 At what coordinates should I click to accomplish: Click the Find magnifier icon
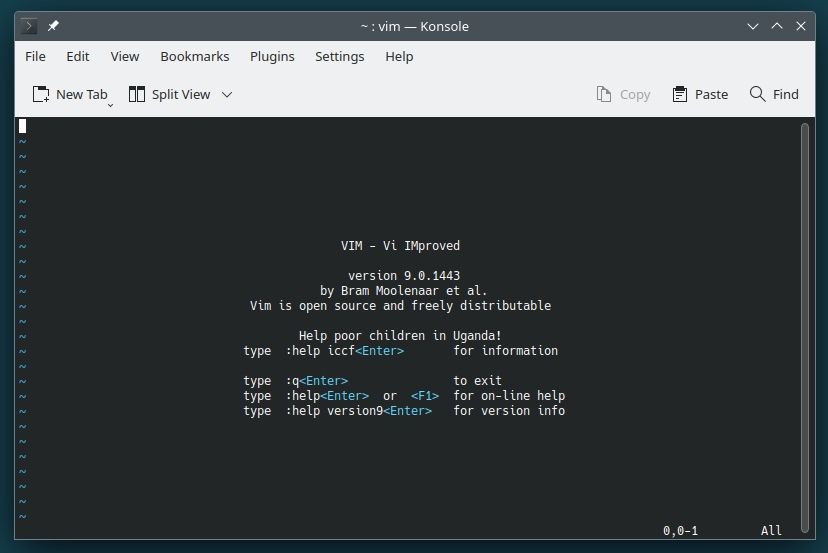coord(757,94)
